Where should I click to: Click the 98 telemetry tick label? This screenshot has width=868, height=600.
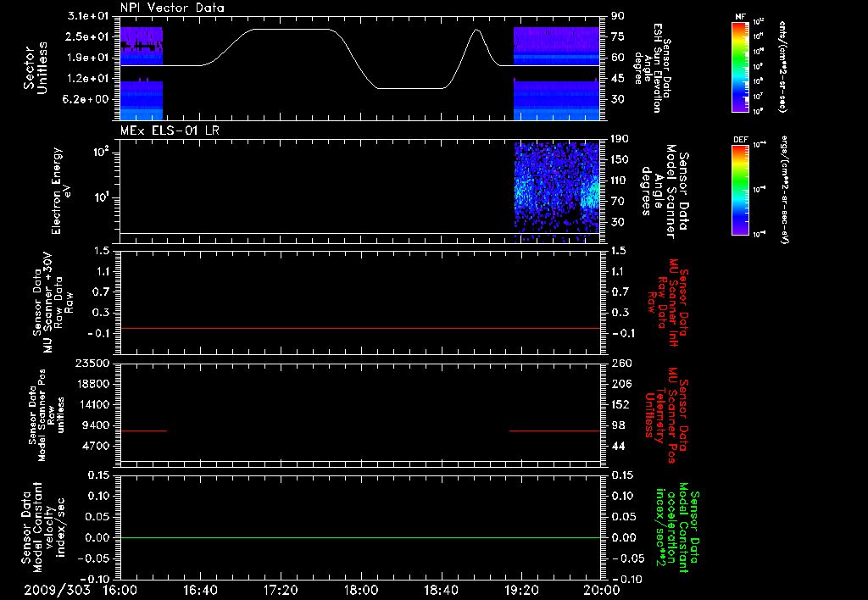(618, 425)
